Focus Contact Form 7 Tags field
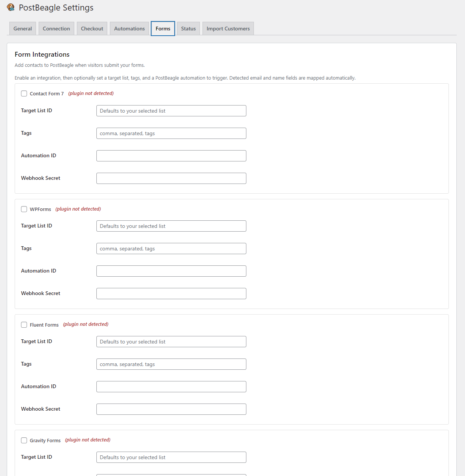This screenshot has width=465, height=476. tap(171, 133)
